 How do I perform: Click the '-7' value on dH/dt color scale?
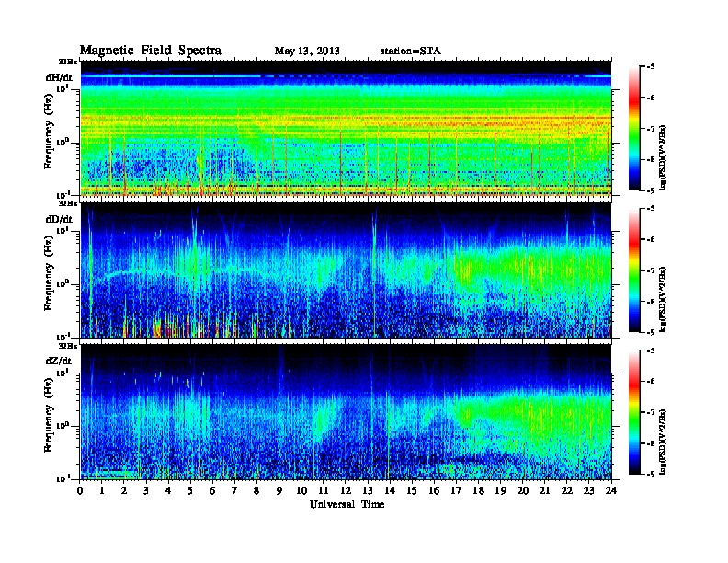click(x=651, y=129)
